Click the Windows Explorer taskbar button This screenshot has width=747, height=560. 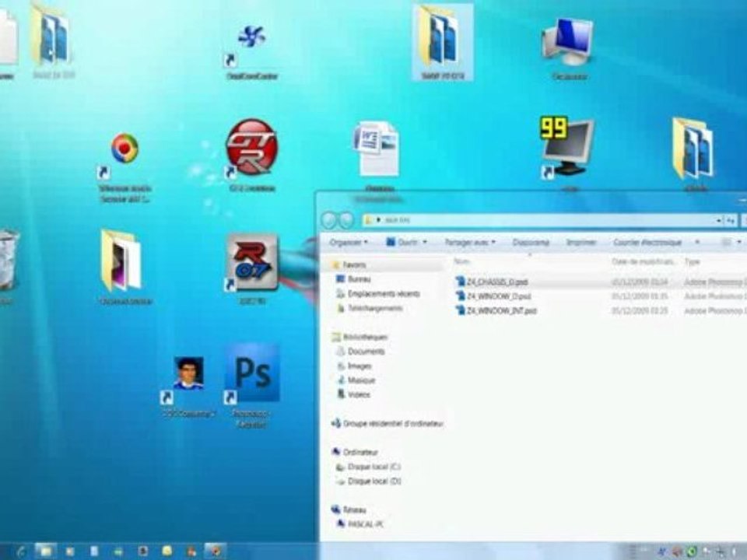[x=45, y=551]
